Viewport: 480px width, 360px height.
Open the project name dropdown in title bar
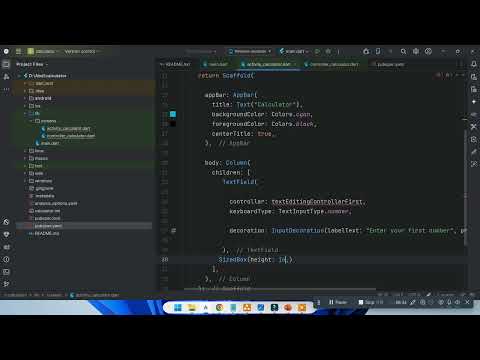pos(43,51)
